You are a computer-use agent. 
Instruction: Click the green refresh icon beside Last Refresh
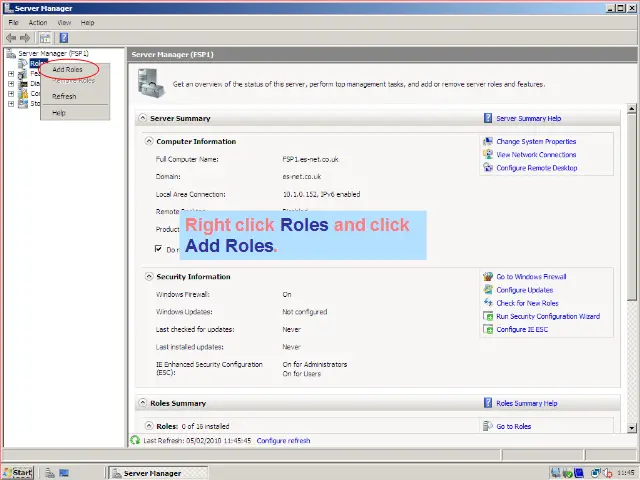click(x=135, y=440)
